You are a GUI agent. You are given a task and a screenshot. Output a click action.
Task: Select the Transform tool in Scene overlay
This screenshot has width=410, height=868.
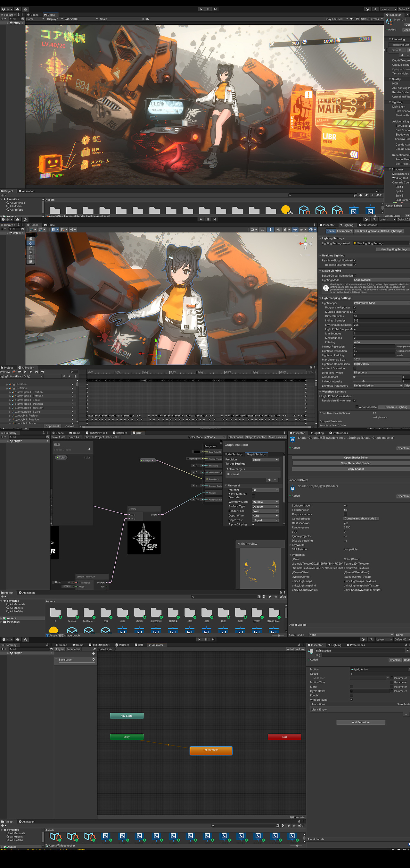coord(31,261)
